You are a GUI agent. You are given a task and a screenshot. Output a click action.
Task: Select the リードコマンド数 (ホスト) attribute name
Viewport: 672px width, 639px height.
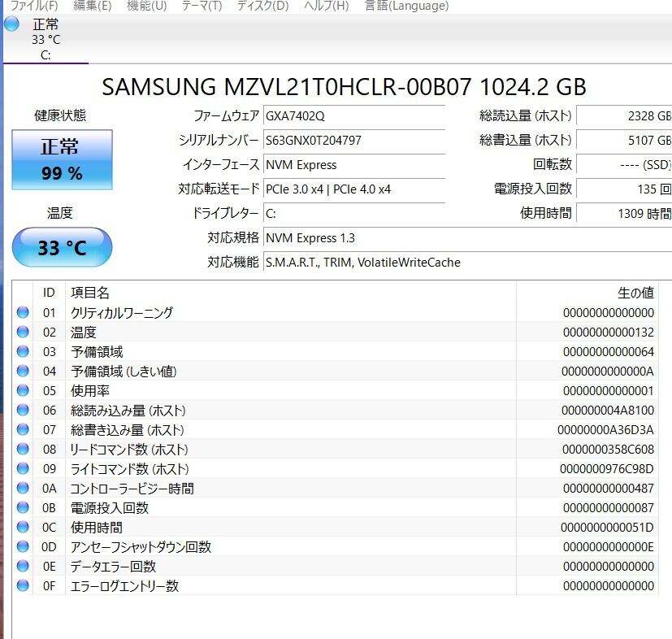coord(129,449)
